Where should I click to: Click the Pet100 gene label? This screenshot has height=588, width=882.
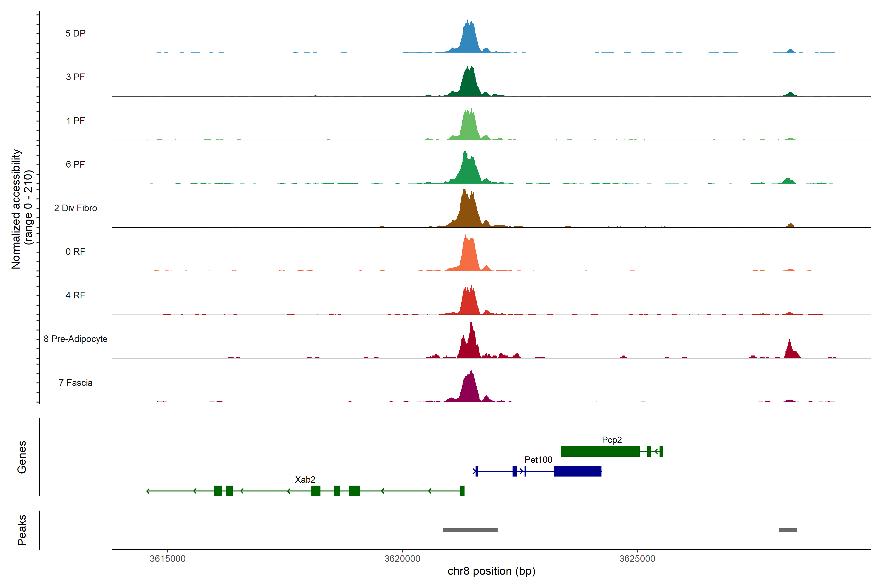[538, 460]
